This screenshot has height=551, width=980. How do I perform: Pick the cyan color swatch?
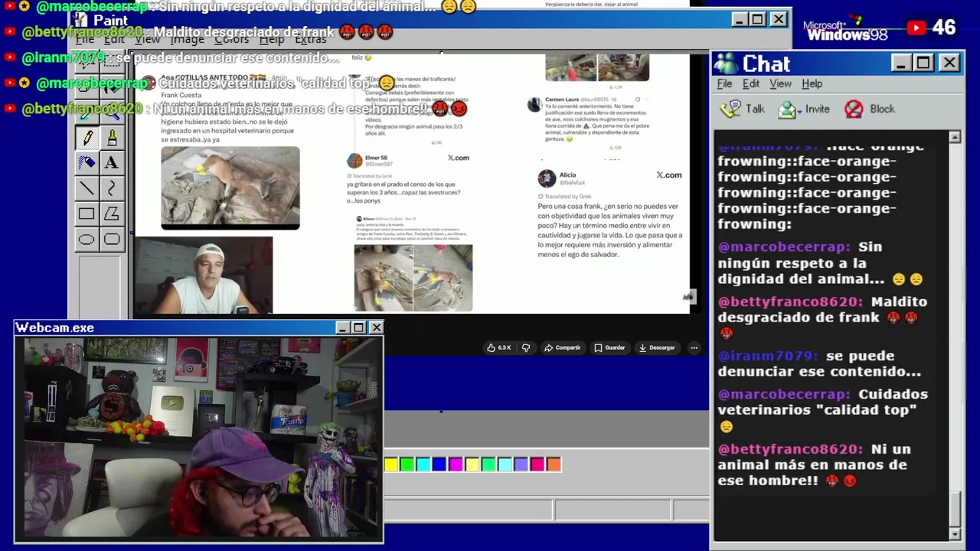423,464
